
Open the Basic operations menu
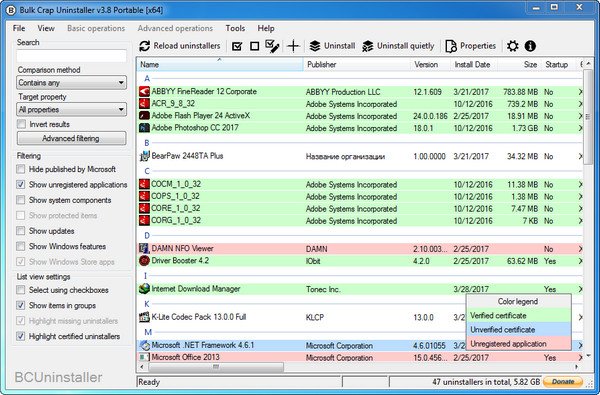point(96,28)
